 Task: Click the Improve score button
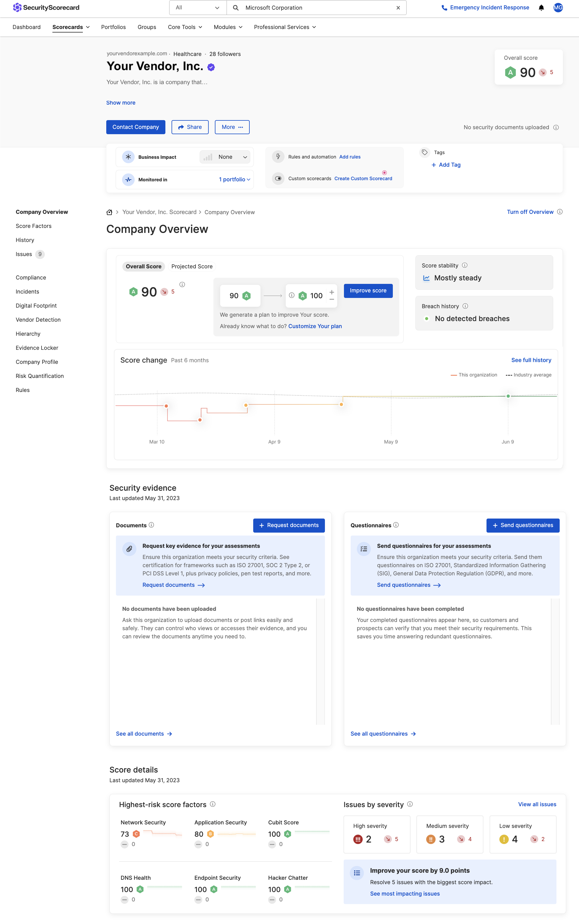click(x=368, y=291)
